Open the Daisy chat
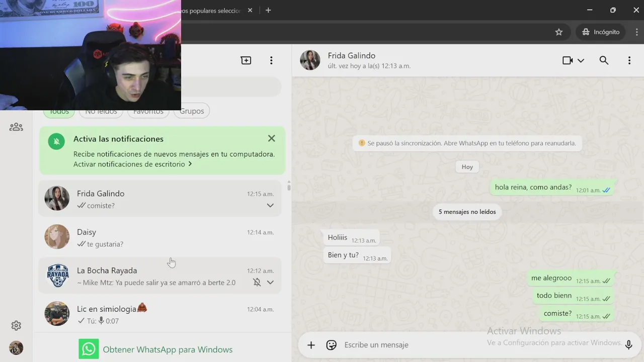This screenshot has height=362, width=644. [x=160, y=237]
